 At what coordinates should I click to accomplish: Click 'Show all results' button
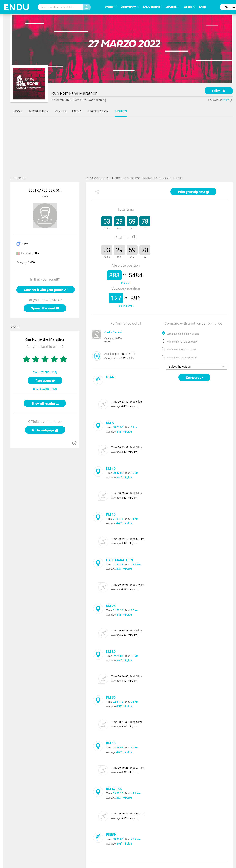pos(45,404)
